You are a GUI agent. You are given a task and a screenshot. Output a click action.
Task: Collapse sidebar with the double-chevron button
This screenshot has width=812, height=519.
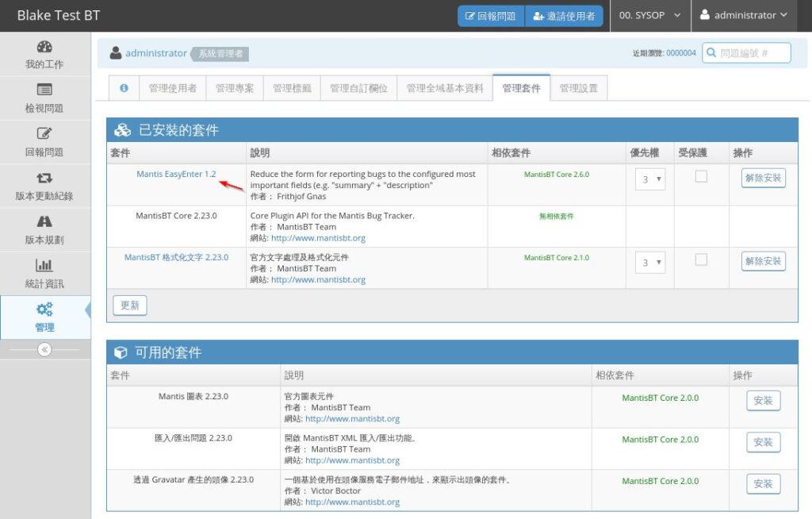coord(44,349)
